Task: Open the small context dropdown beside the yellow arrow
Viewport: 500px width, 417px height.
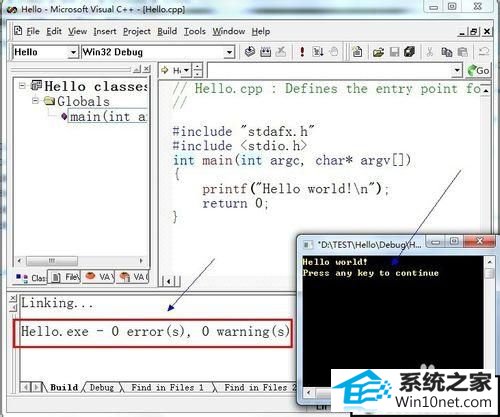Action: click(186, 70)
